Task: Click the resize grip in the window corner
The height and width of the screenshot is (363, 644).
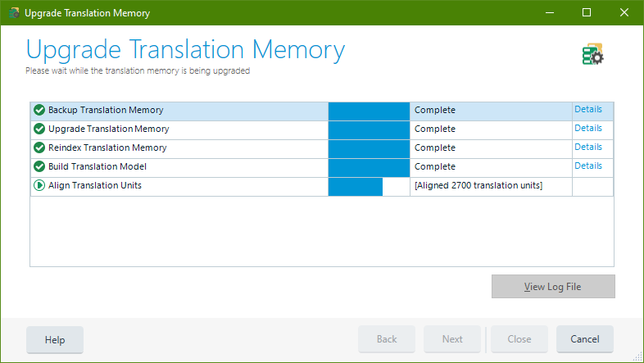Action: pos(637,357)
